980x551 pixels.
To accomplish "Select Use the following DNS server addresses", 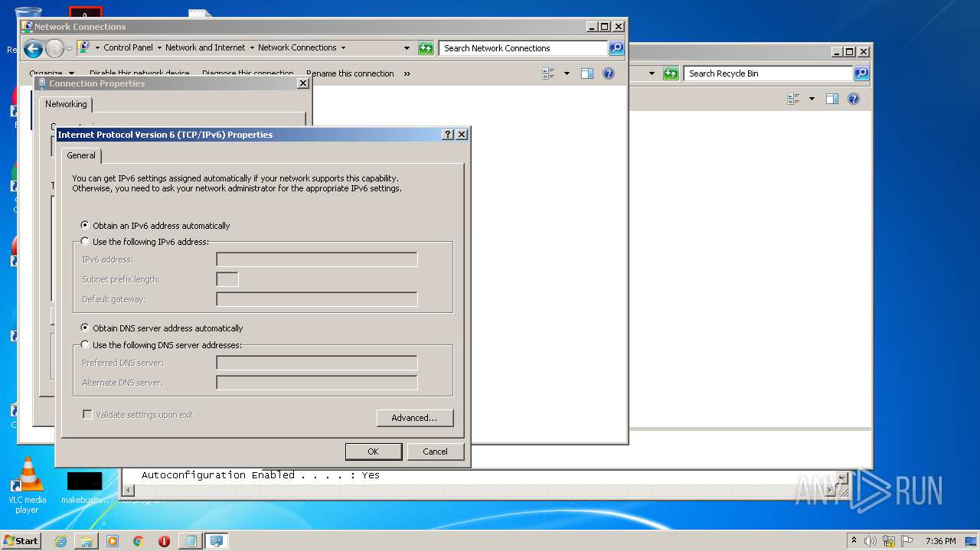I will (x=161, y=345).
